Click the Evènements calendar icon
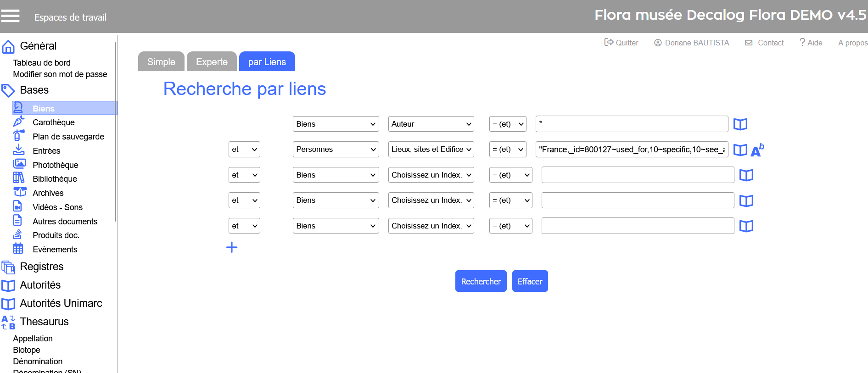This screenshot has height=373, width=868. pyautogui.click(x=18, y=248)
